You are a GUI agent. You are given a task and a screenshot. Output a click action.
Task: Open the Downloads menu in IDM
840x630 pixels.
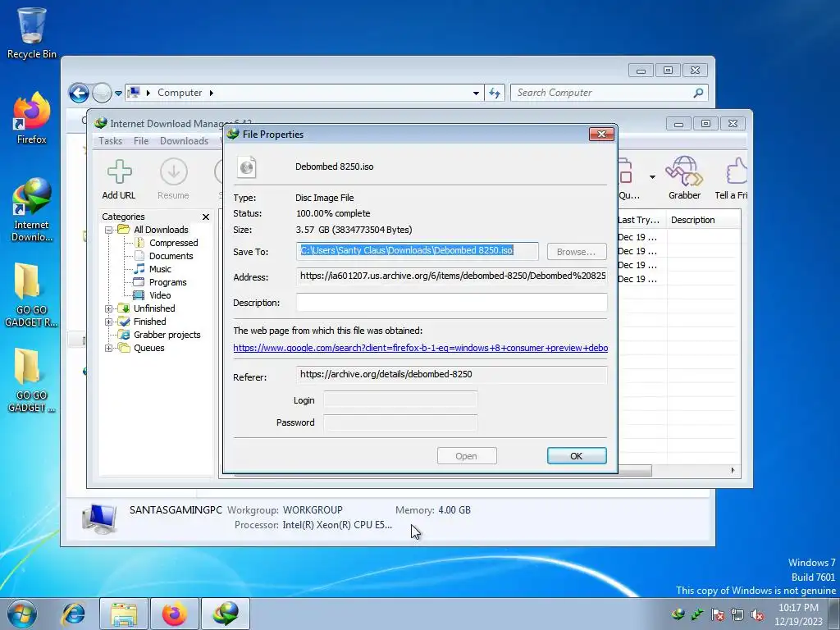184,141
